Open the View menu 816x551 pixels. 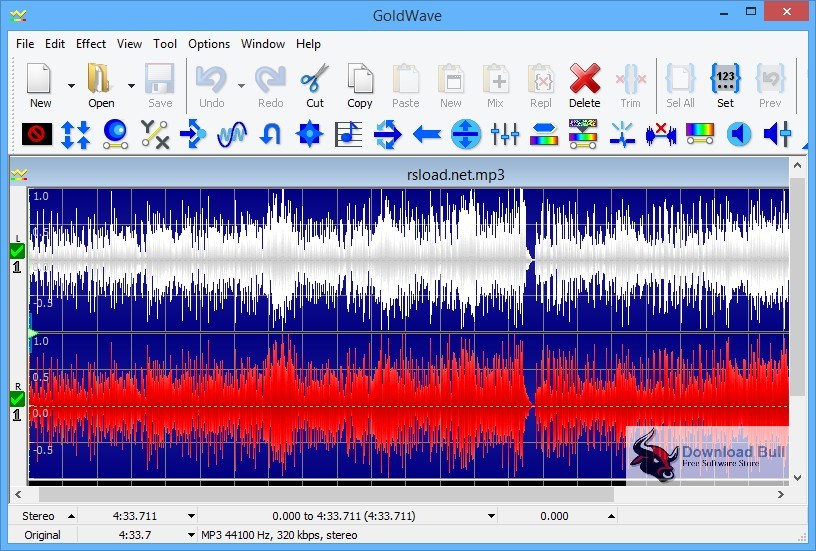point(129,44)
